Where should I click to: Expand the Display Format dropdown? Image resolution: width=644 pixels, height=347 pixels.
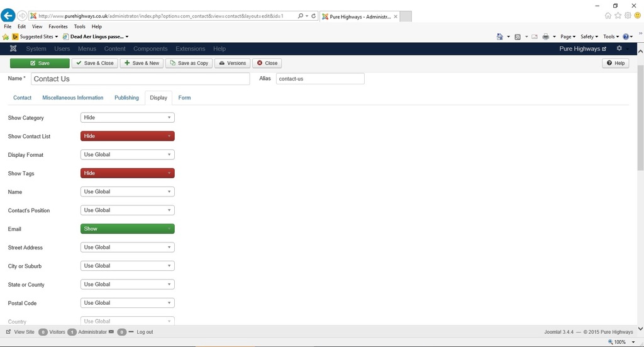pos(127,154)
